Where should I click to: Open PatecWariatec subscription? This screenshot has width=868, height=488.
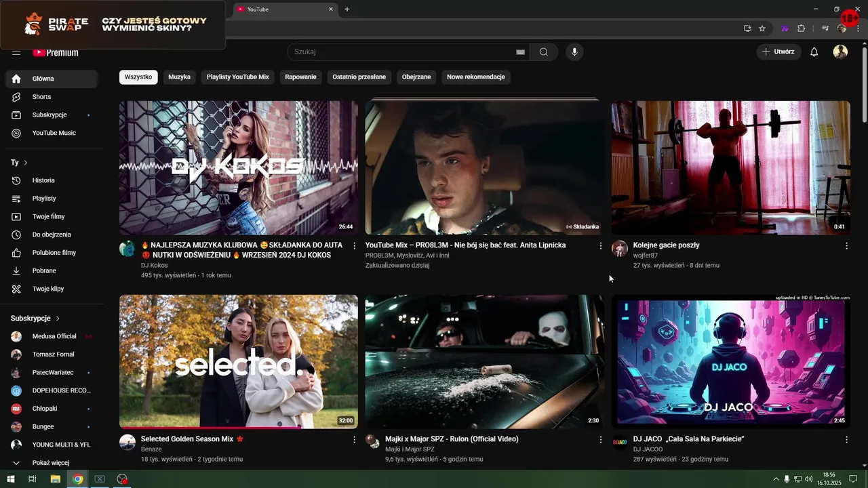[x=52, y=372]
